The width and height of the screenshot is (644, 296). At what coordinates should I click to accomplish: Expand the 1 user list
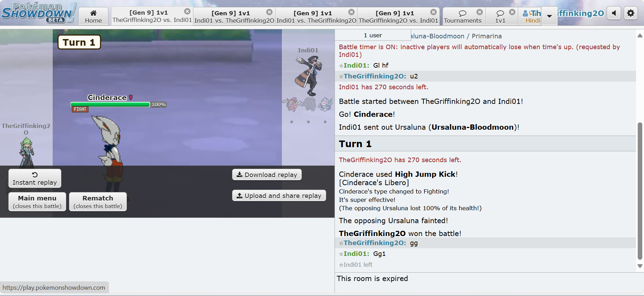(373, 35)
